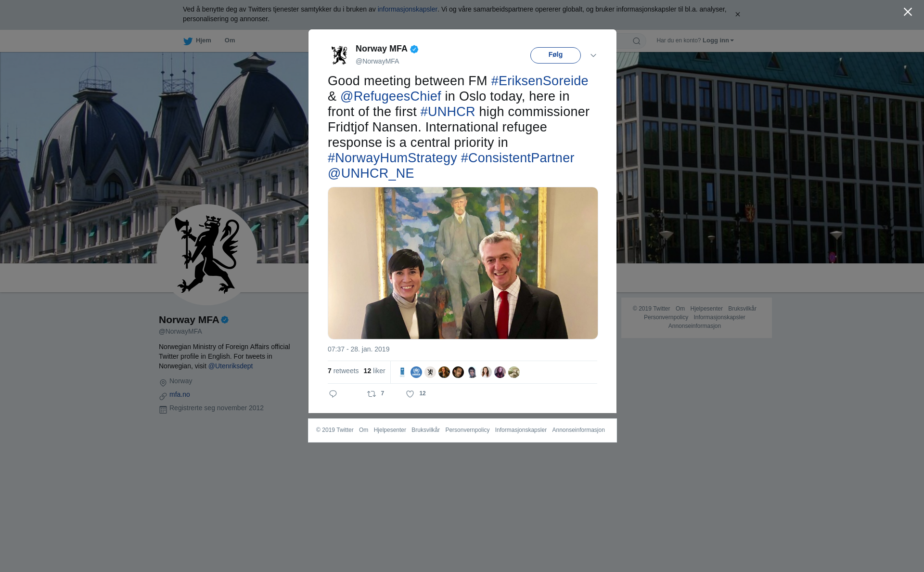The width and height of the screenshot is (924, 572).
Task: Visit the mfa.no website link
Action: tap(180, 394)
